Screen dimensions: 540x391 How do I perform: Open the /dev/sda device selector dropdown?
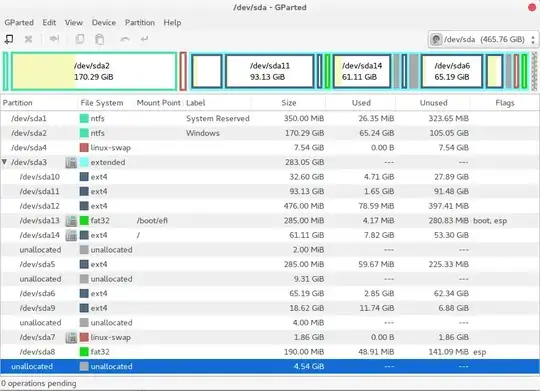coord(483,39)
